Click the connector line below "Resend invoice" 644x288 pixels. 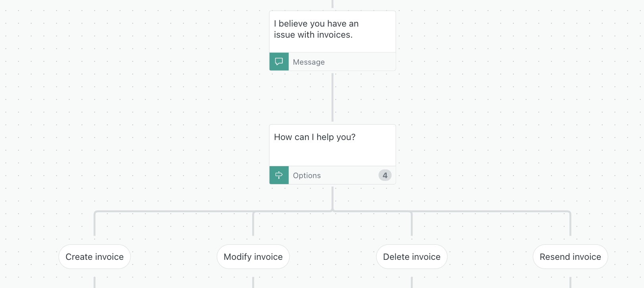pos(570,282)
